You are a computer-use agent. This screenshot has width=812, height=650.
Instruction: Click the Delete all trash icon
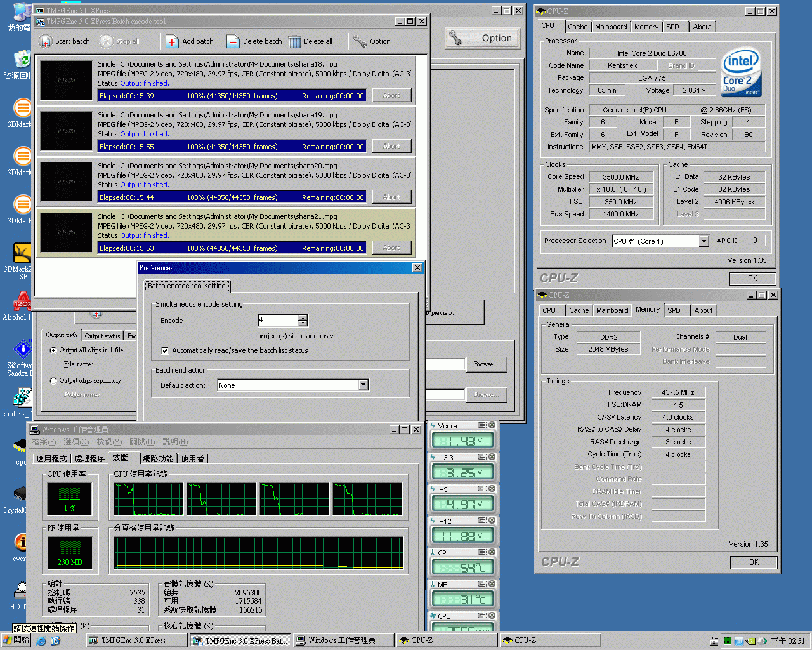click(x=294, y=41)
